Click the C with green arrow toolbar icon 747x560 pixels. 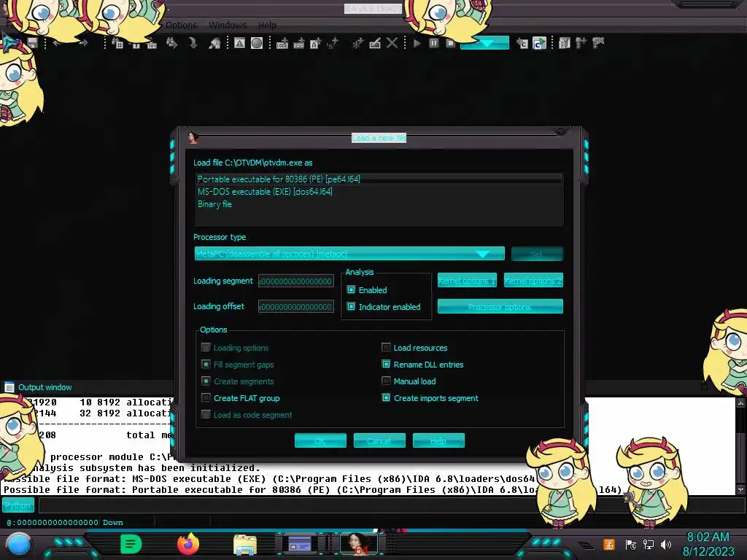click(539, 43)
